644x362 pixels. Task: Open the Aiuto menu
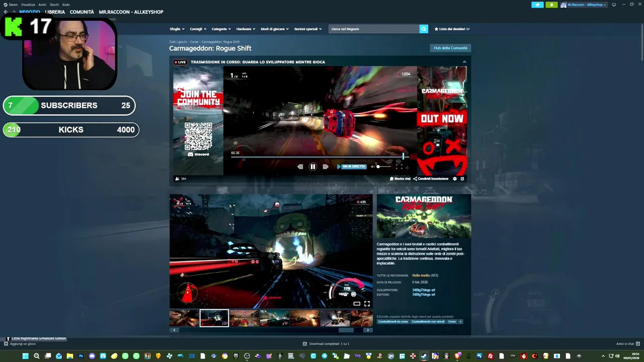pos(66,5)
